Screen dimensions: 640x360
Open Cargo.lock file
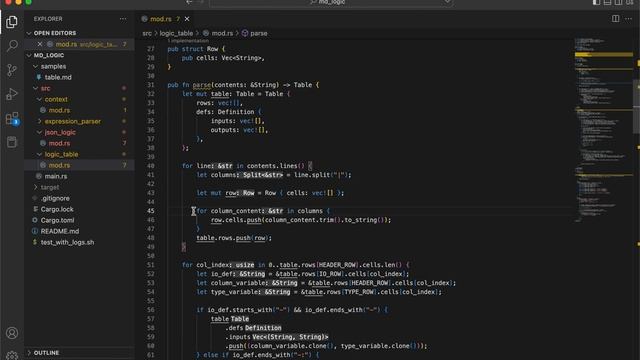click(57, 209)
